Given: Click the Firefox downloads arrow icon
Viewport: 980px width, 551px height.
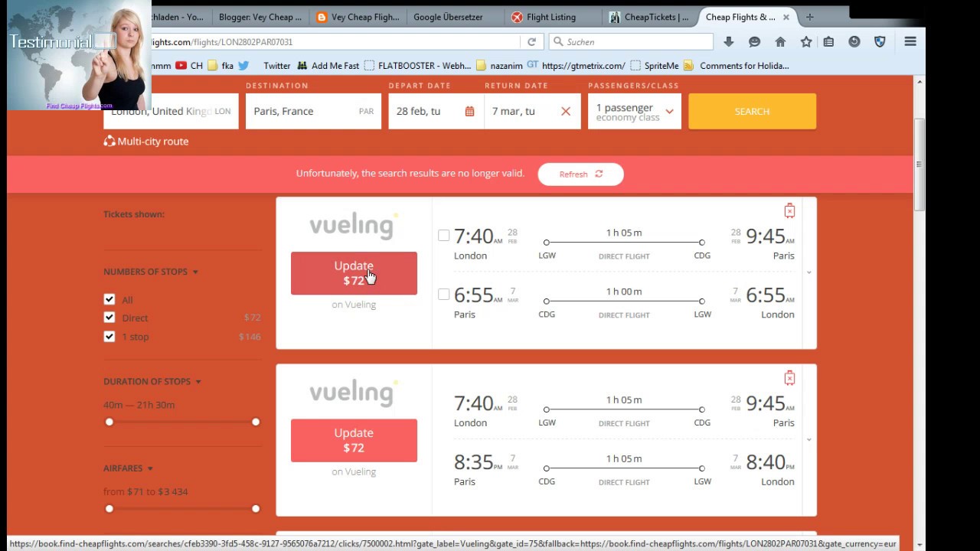Looking at the screenshot, I should (728, 42).
